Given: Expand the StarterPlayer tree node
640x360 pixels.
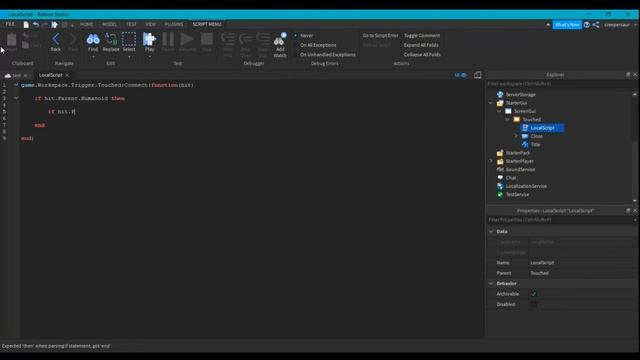Looking at the screenshot, I should click(x=491, y=161).
